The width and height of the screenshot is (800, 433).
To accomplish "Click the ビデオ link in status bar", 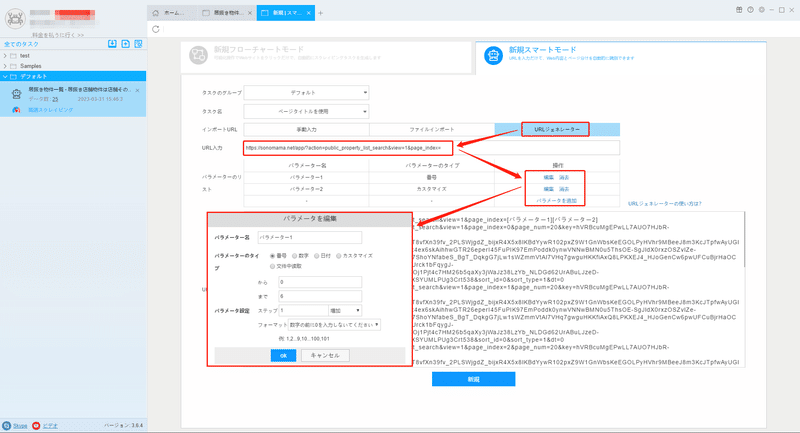I will tap(50, 425).
